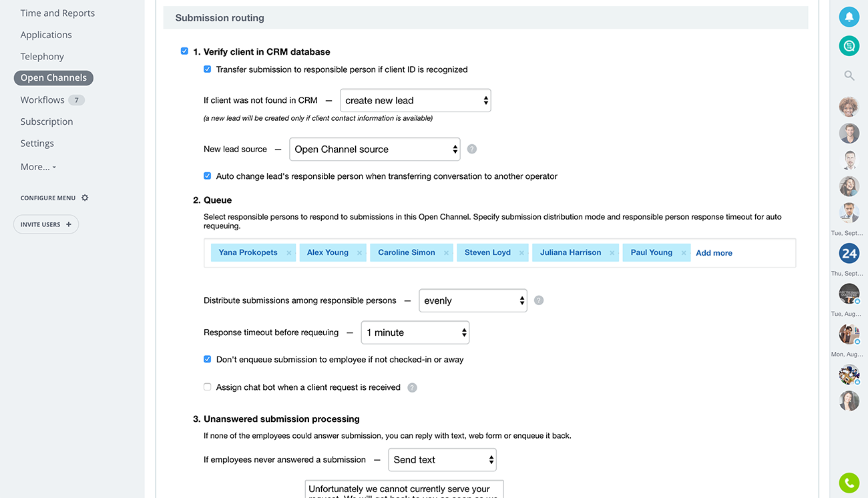Open the 'create new lead' dropdown
The image size is (868, 498).
tap(415, 101)
